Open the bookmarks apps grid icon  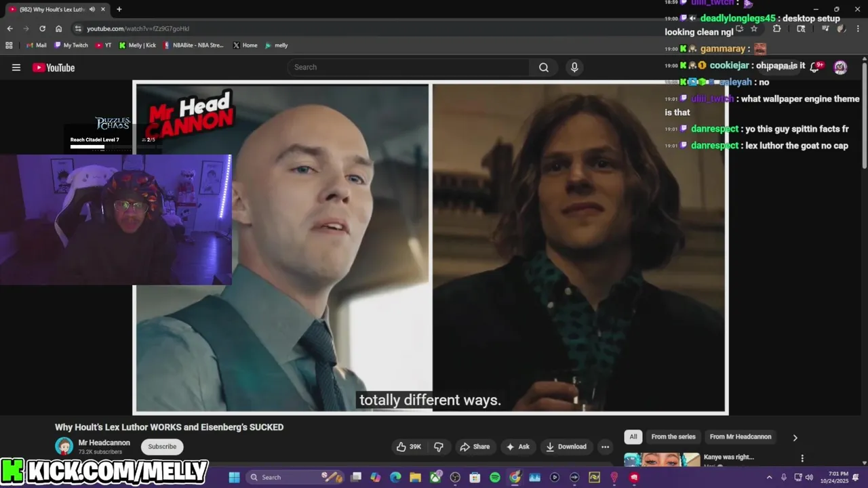[x=9, y=45]
